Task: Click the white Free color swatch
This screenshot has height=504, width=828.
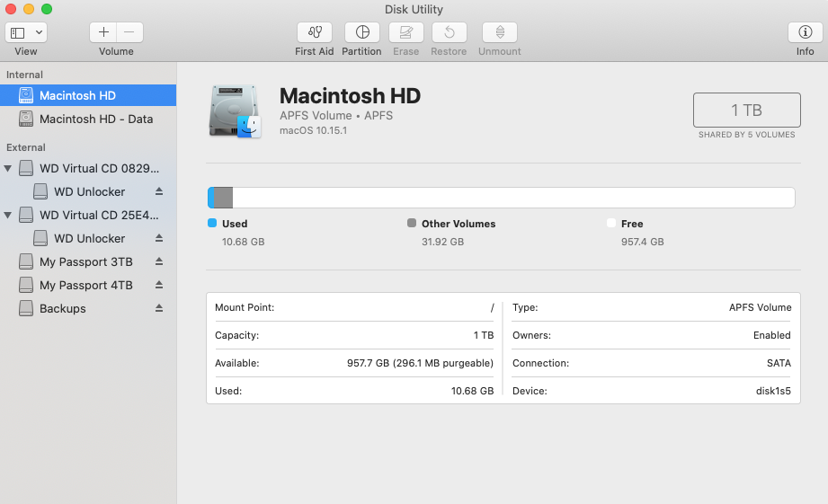Action: click(x=611, y=223)
